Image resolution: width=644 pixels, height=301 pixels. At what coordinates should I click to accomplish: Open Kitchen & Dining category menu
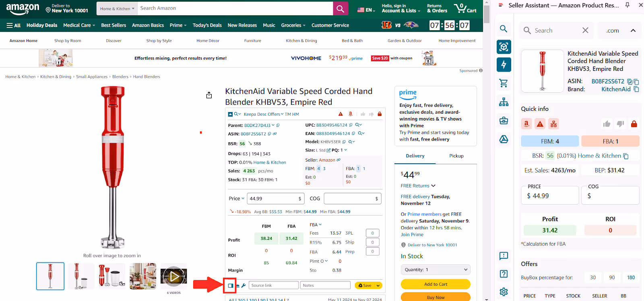(x=301, y=41)
